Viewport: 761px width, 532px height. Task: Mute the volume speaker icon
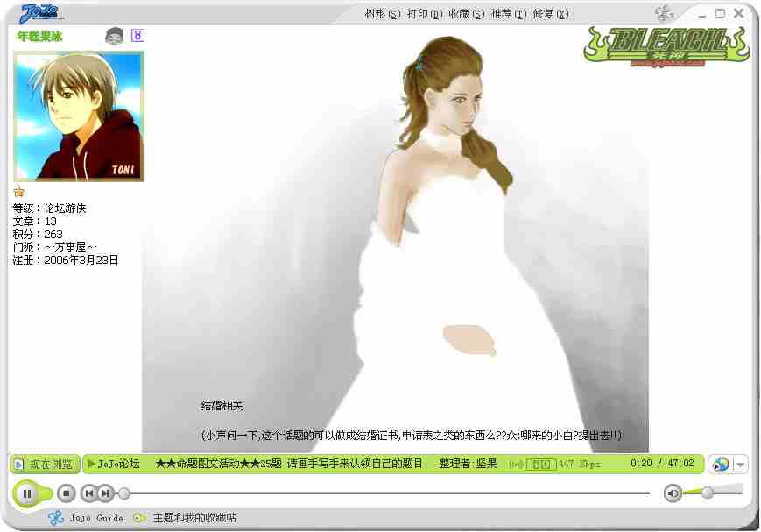(673, 493)
